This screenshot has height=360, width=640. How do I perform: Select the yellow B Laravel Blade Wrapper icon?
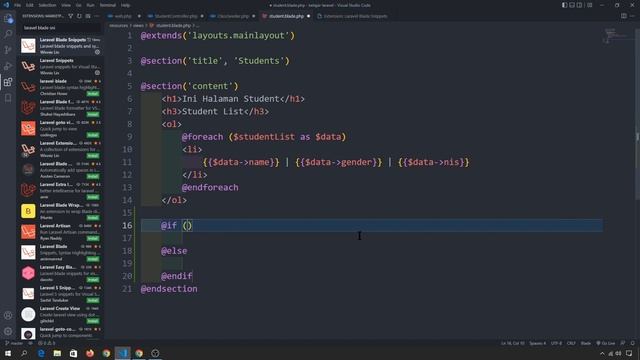click(x=28, y=211)
